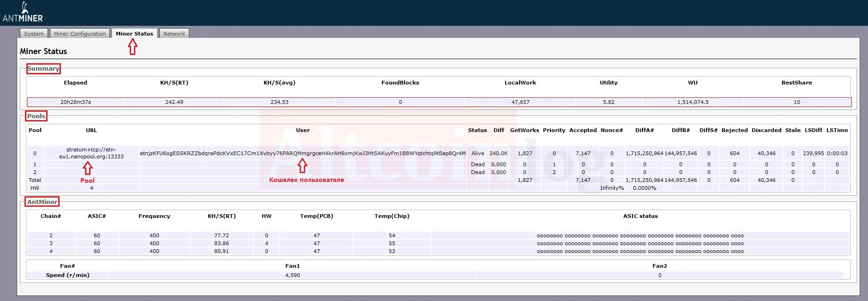The height and width of the screenshot is (301, 868).
Task: Click the Infinity% value in the HW row
Action: pos(612,188)
